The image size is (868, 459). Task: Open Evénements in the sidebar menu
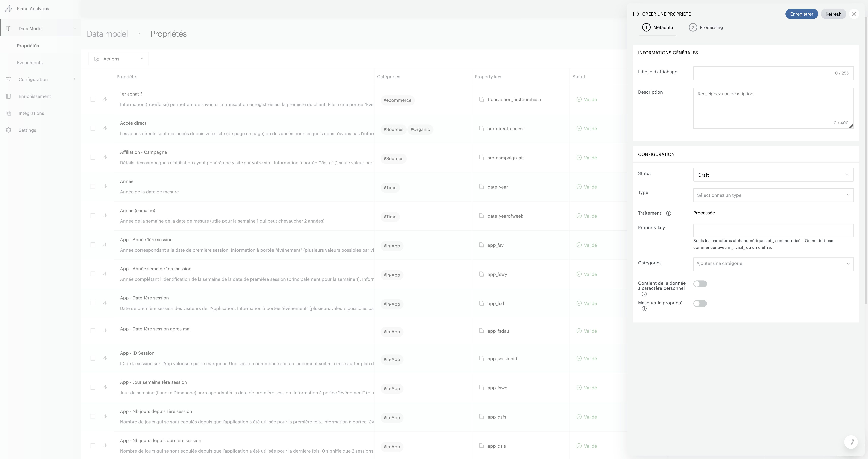point(30,63)
